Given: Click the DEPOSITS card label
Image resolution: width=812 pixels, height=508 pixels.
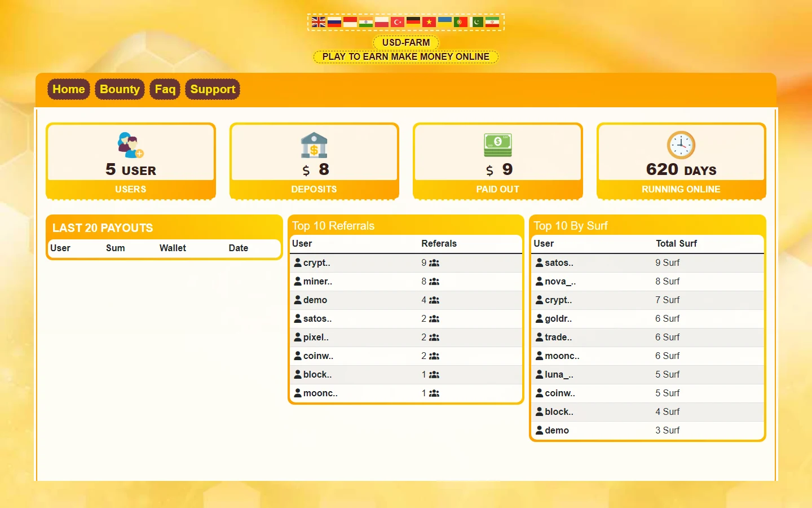Looking at the screenshot, I should (314, 189).
